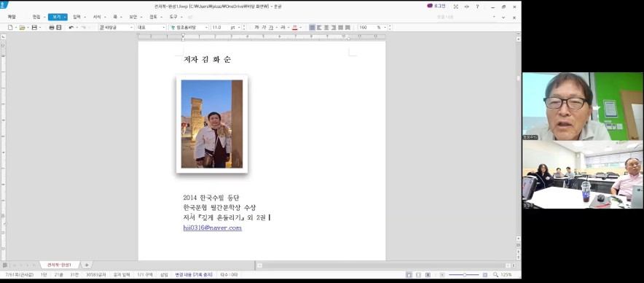Click the full screen expand icon

click(455, 7)
